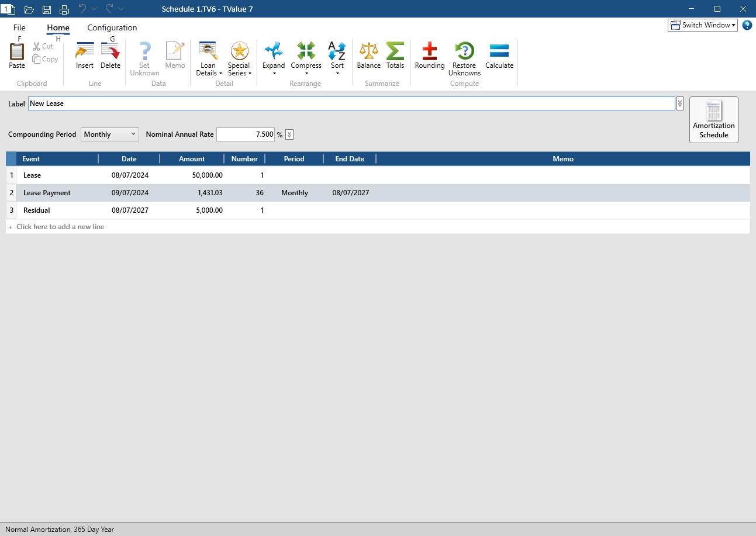Click the open folder quick access icon
The width and height of the screenshot is (756, 536).
click(x=29, y=9)
